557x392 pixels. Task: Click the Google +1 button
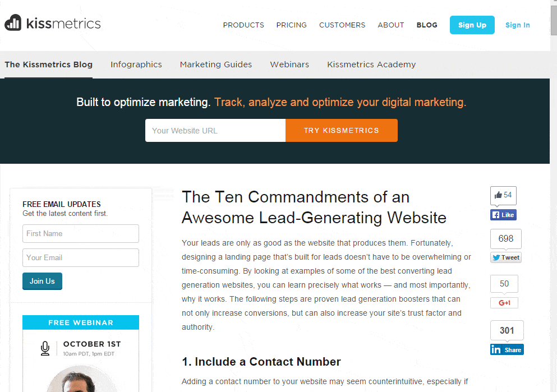504,303
